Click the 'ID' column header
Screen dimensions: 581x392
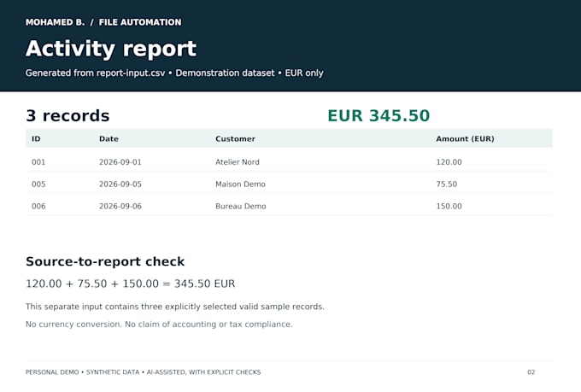(36, 139)
